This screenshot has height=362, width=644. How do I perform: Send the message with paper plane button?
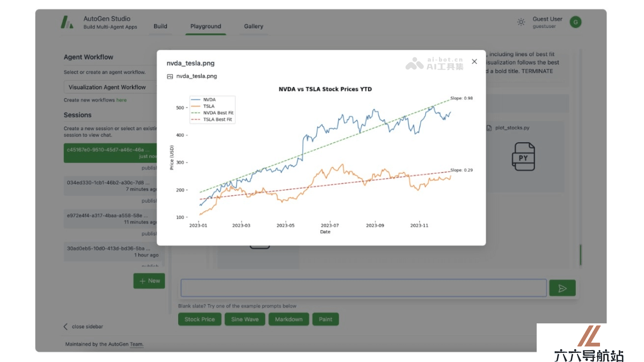point(562,288)
